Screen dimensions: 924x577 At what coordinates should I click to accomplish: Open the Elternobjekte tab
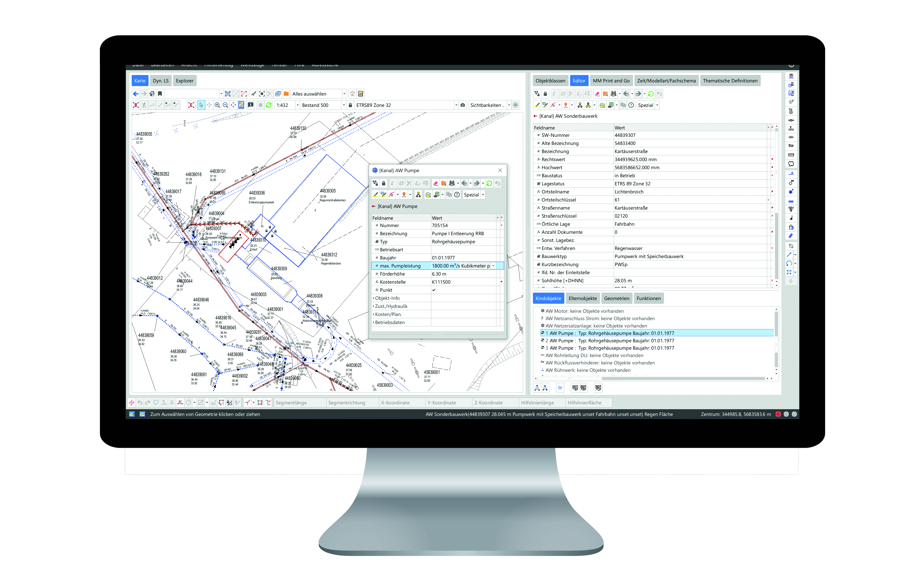582,298
